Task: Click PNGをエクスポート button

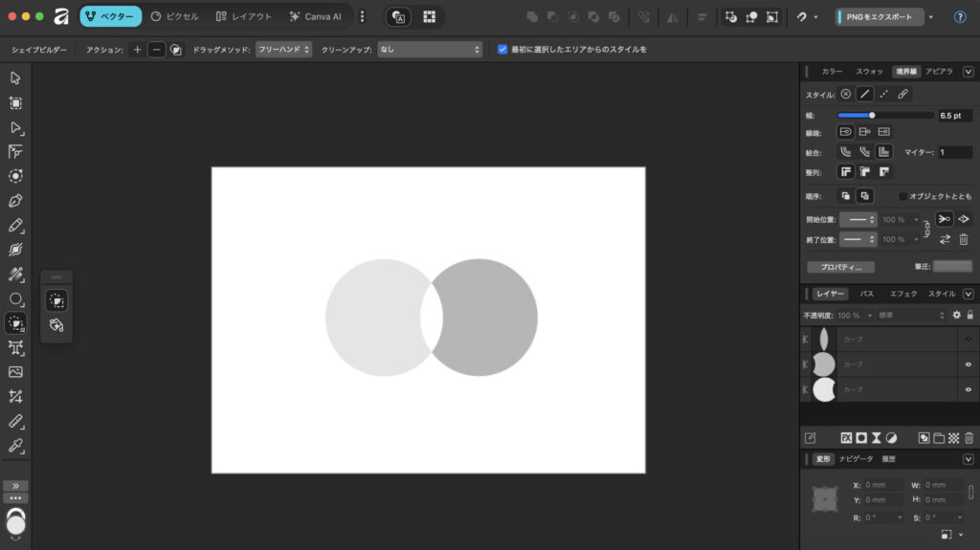Action: pyautogui.click(x=880, y=16)
